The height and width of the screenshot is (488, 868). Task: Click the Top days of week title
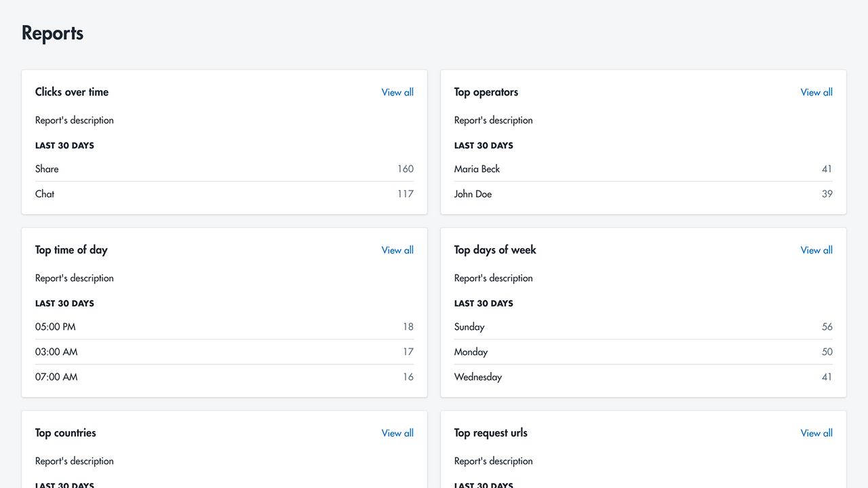[495, 250]
